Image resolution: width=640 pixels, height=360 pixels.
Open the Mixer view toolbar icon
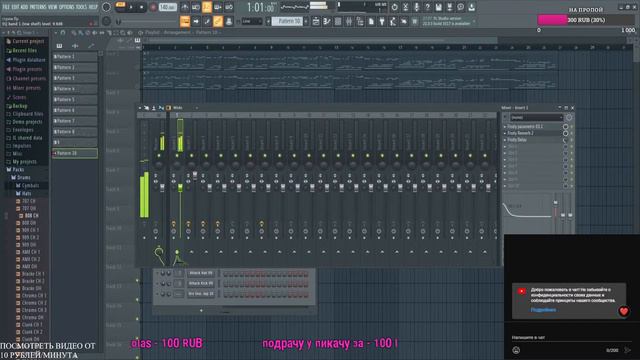coord(349,21)
